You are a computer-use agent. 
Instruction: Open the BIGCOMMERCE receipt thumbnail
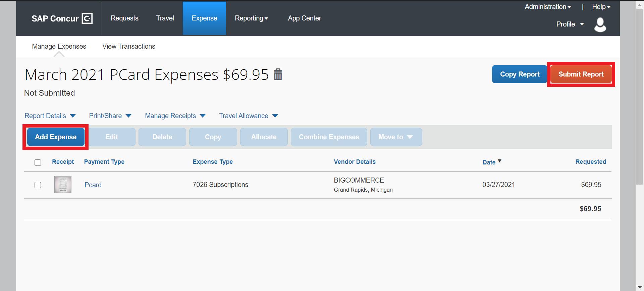(x=63, y=185)
